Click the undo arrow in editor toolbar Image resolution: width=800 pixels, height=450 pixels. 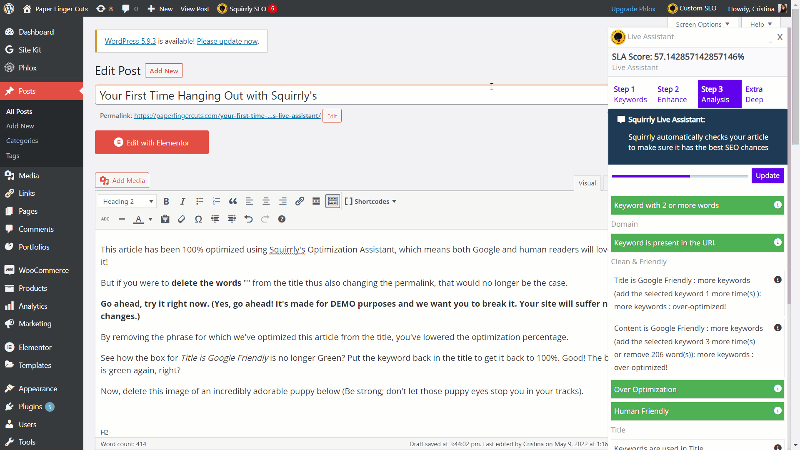pos(248,219)
